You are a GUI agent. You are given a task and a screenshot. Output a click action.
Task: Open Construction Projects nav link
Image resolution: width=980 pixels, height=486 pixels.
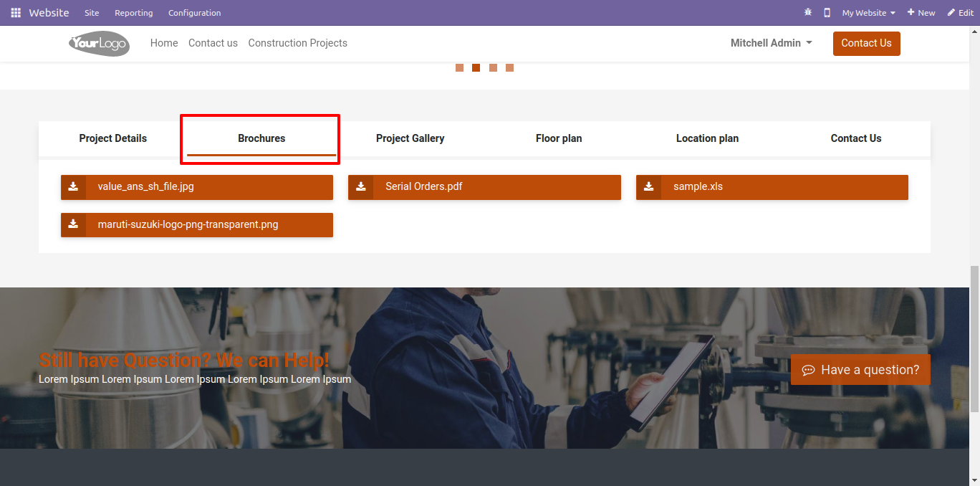click(x=297, y=43)
